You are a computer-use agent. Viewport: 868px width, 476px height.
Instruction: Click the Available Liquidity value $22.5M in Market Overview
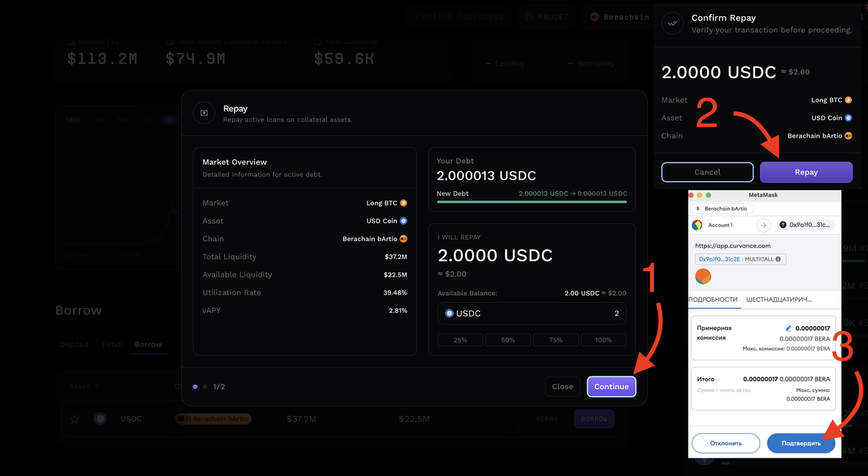(396, 275)
